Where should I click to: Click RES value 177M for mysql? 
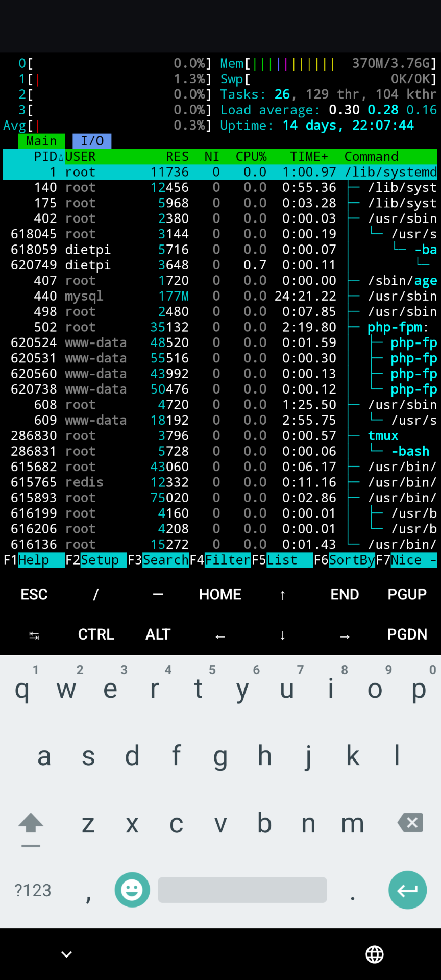(174, 296)
